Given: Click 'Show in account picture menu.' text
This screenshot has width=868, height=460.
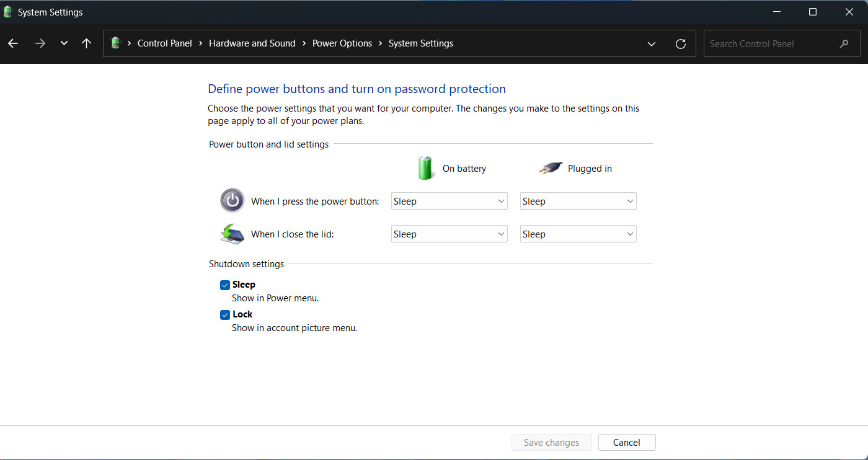Looking at the screenshot, I should click(x=294, y=328).
